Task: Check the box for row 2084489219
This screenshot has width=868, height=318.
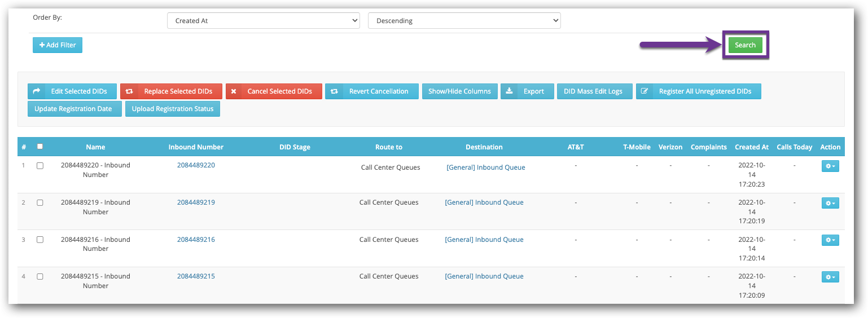Action: (x=40, y=202)
